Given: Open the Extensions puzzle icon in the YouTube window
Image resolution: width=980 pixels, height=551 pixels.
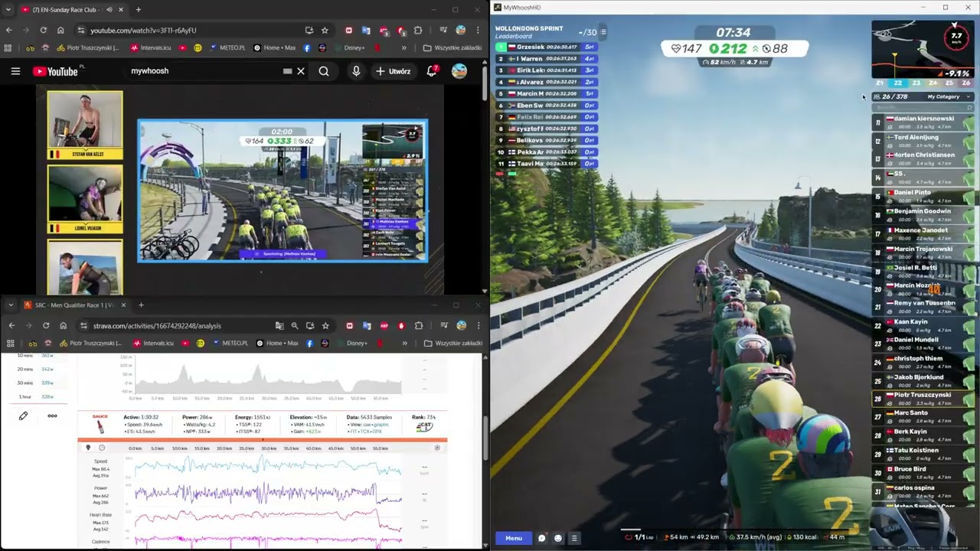Looking at the screenshot, I should 418,31.
